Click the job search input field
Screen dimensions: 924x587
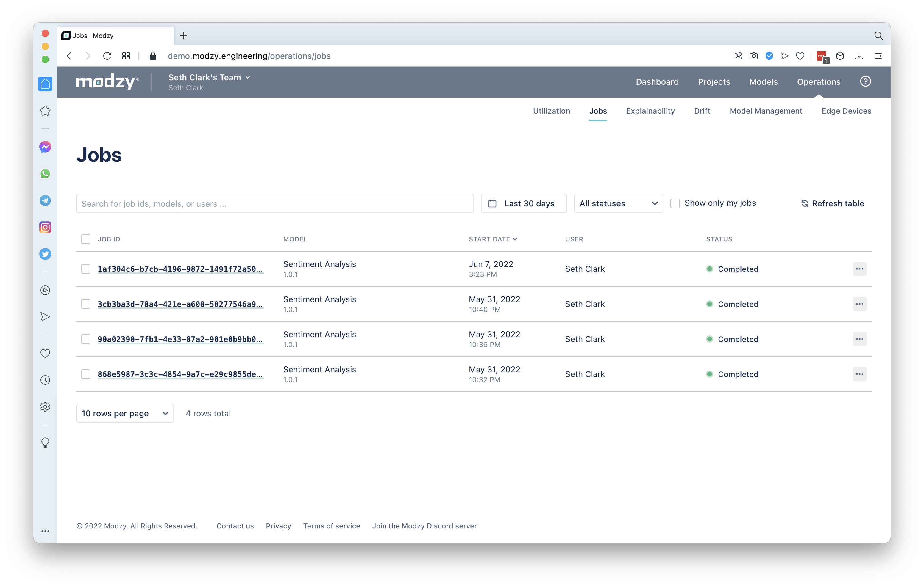click(274, 204)
